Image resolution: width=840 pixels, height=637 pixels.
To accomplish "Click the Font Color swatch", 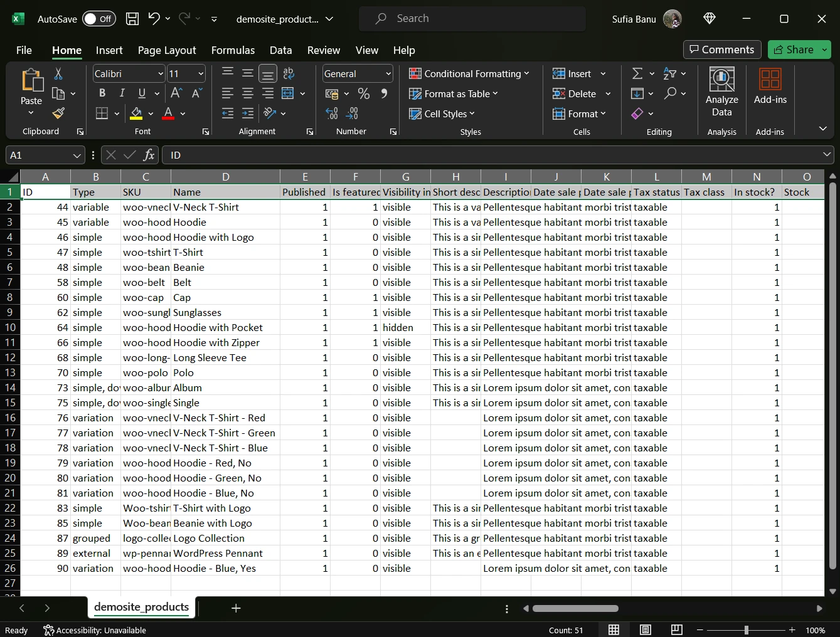I will coord(168,113).
